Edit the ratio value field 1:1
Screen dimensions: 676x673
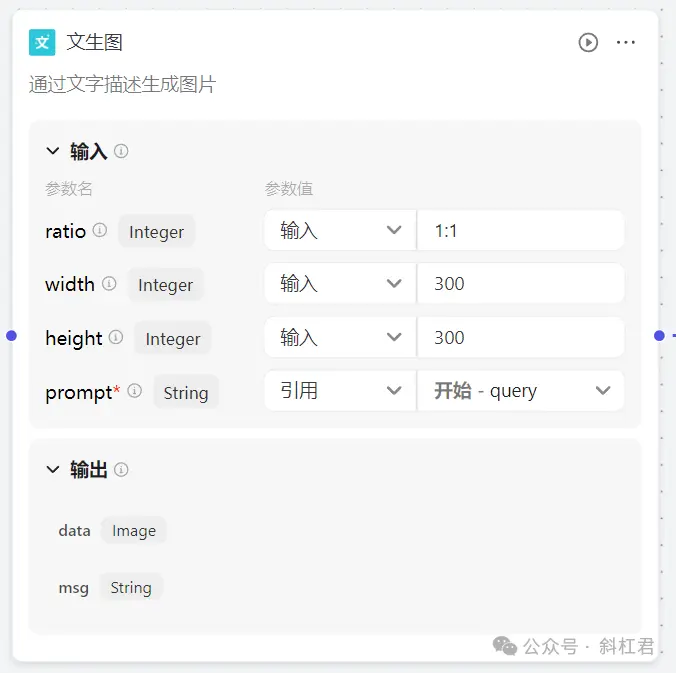click(521, 230)
